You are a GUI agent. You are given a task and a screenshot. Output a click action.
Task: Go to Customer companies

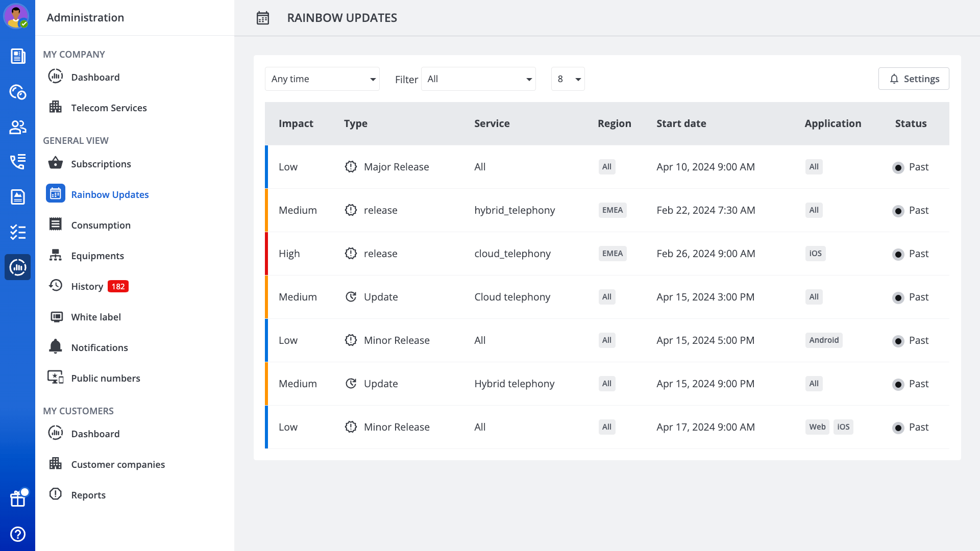pos(118,464)
